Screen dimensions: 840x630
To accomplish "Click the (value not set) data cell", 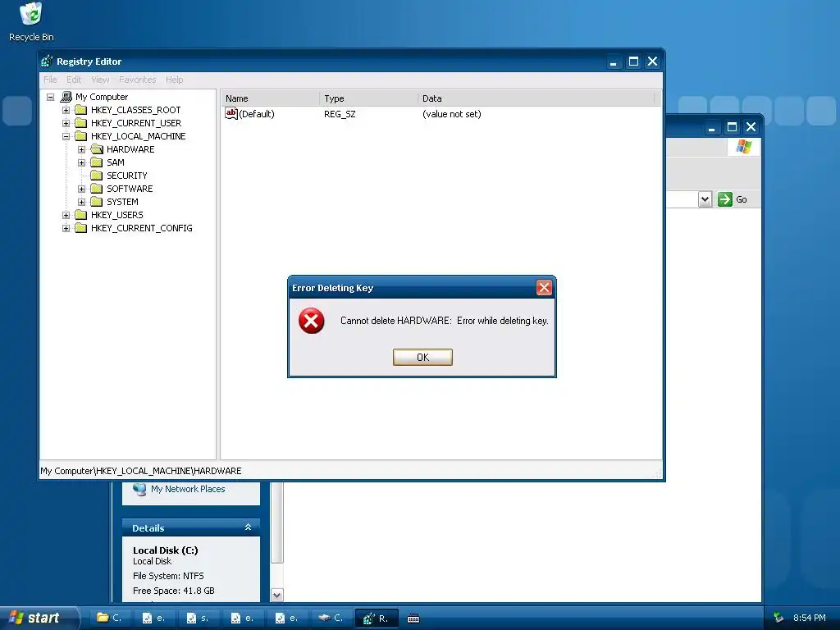I will pyautogui.click(x=452, y=114).
